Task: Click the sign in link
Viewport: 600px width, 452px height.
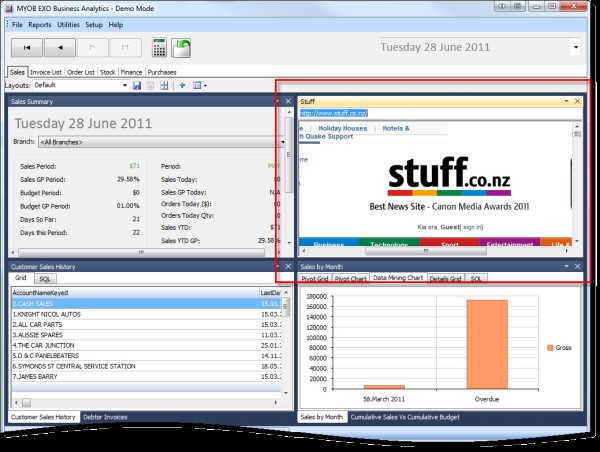Action: pyautogui.click(x=473, y=227)
